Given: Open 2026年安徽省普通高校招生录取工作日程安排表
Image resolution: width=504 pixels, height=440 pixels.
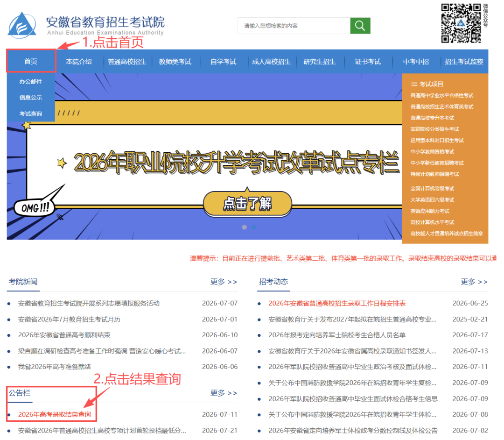Looking at the screenshot, I should pos(337,303).
